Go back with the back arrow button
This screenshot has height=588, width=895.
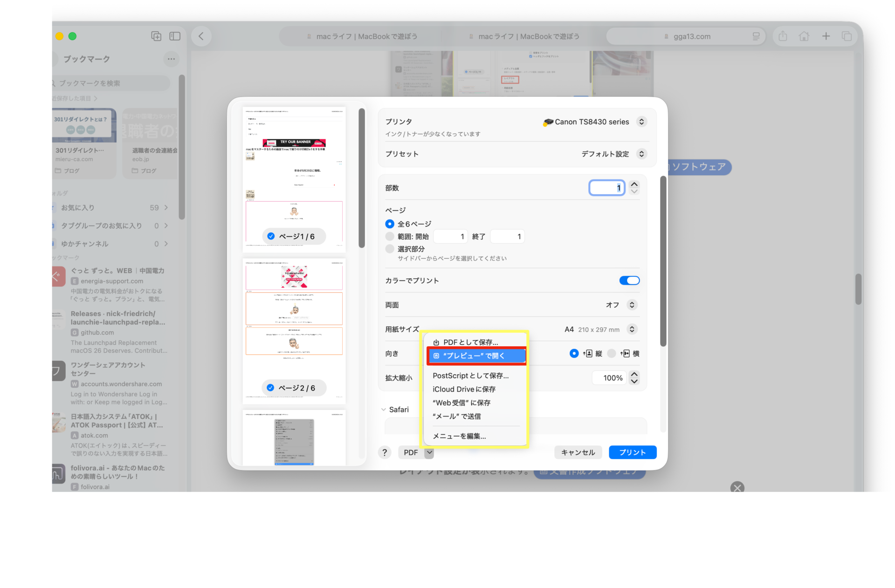201,36
